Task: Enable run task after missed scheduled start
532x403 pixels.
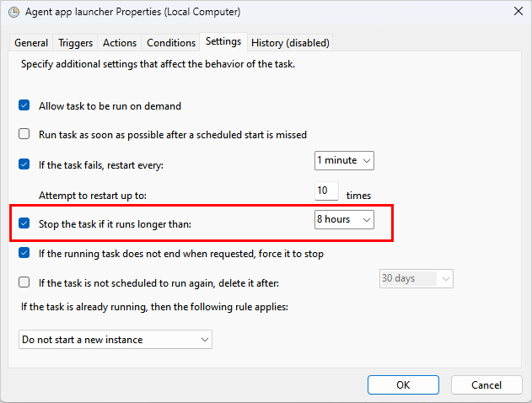Action: coord(24,134)
